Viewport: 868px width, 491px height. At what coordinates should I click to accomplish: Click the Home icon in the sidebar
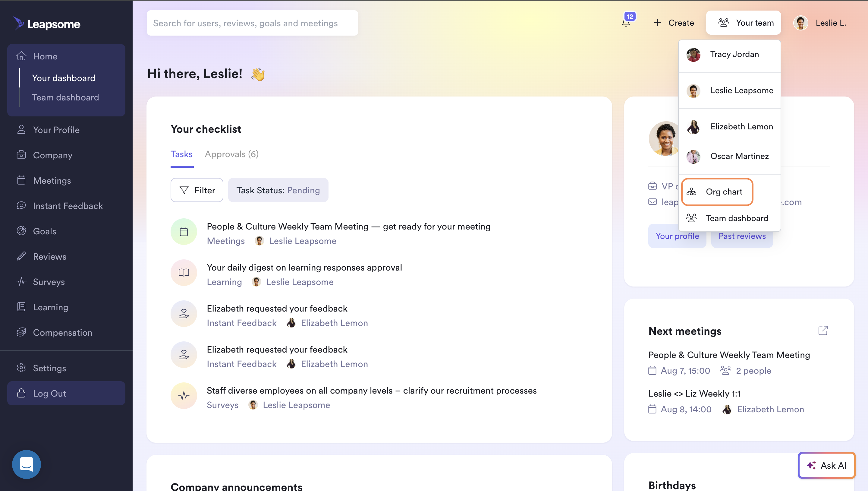[21, 56]
